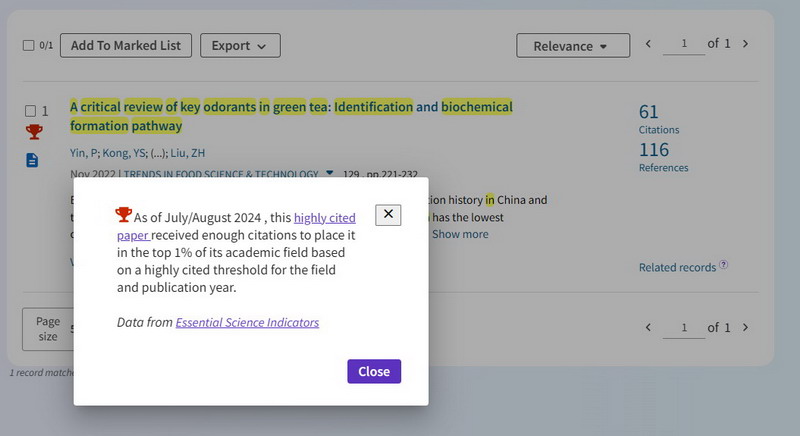Toggle the select-all 0/1 checkbox
The image size is (800, 436).
click(x=28, y=45)
